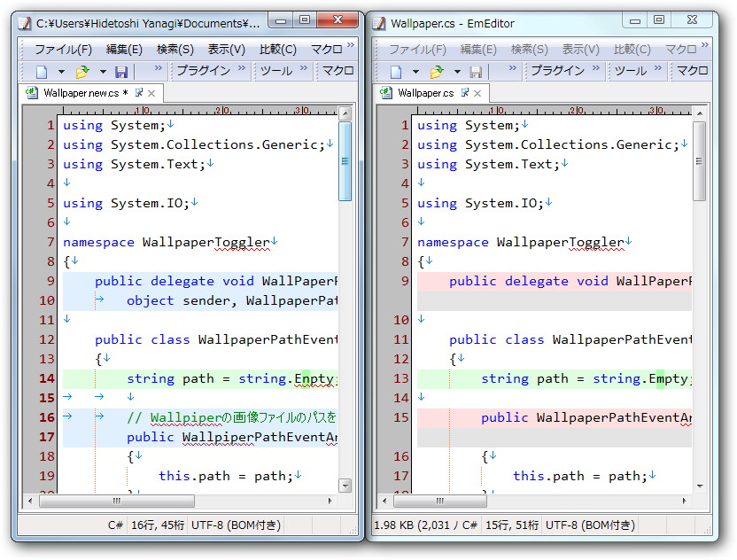Open 表示(V) menu in Wallpaper.cs window

581,50
